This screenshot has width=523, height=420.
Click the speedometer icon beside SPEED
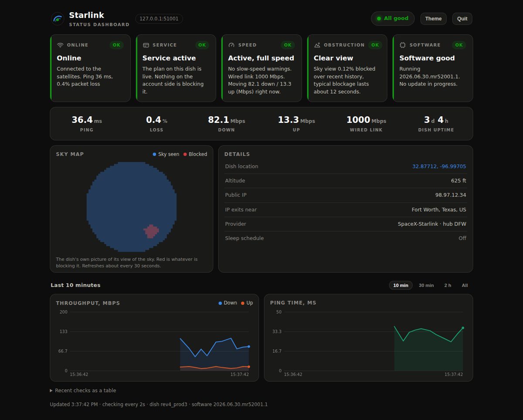click(231, 45)
